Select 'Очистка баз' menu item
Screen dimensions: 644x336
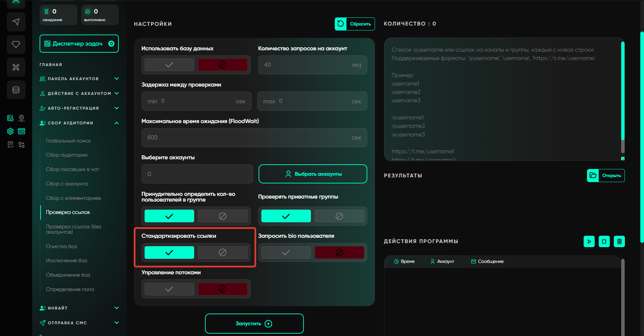click(x=61, y=246)
